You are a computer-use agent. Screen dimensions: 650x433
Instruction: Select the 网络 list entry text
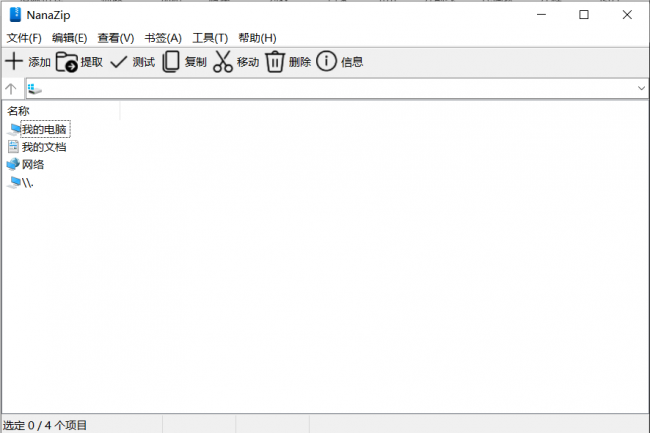(x=33, y=164)
